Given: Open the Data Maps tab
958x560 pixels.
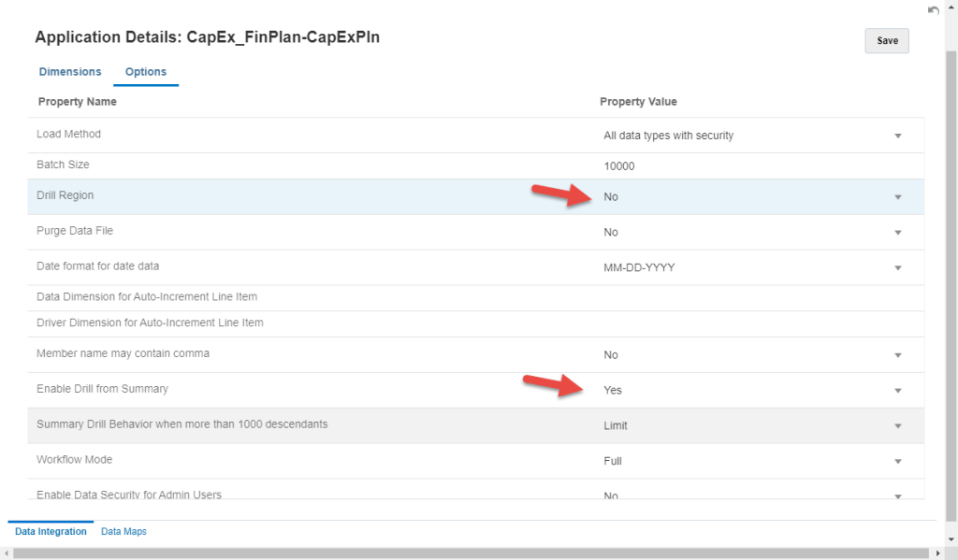Looking at the screenshot, I should 123,532.
